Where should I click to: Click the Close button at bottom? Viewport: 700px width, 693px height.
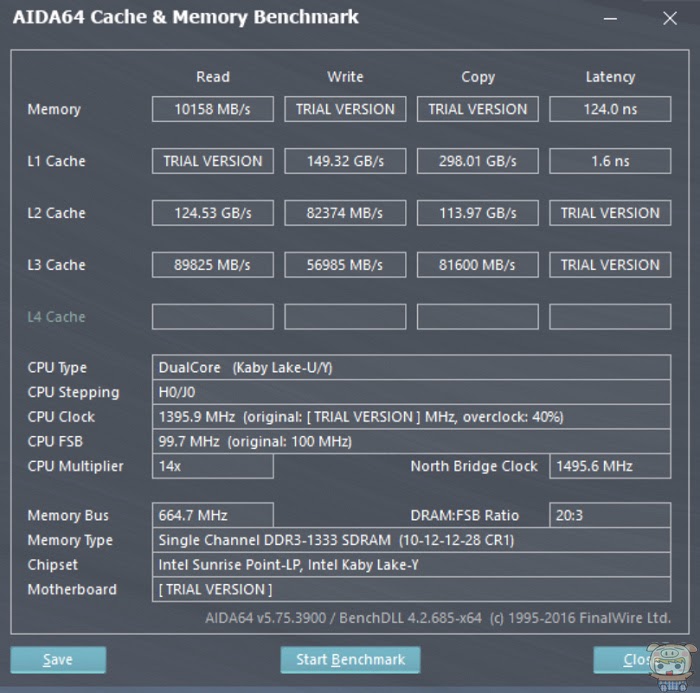point(641,660)
